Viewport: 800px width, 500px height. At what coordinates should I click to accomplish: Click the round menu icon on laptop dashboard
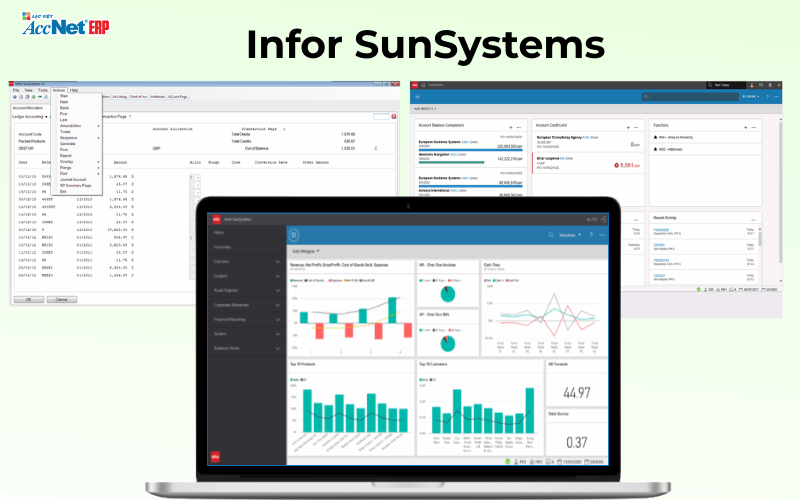coord(294,235)
